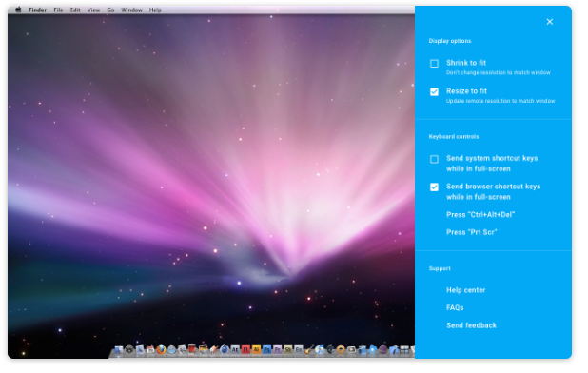Click "Support" section heading
Viewport: 588px width, 373px height.
[440, 268]
